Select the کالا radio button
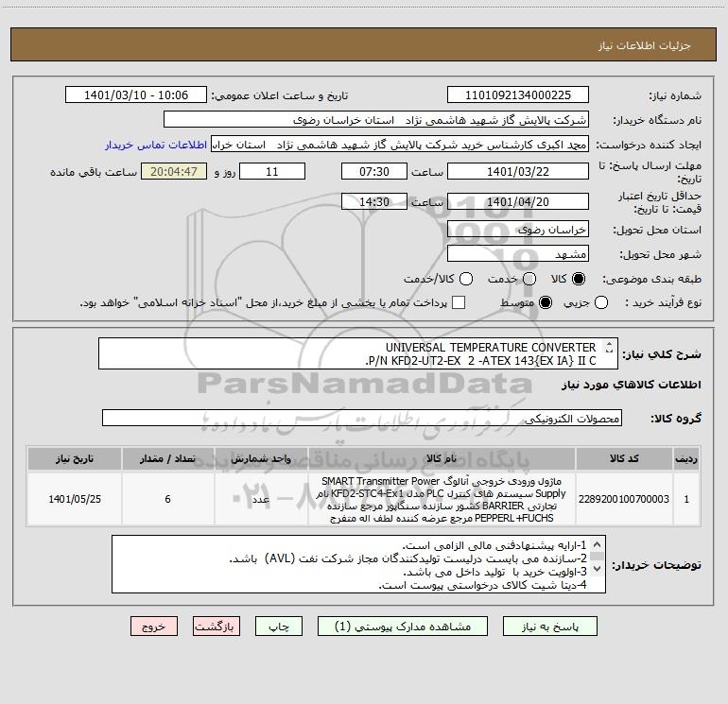The height and width of the screenshot is (704, 728). tap(579, 279)
